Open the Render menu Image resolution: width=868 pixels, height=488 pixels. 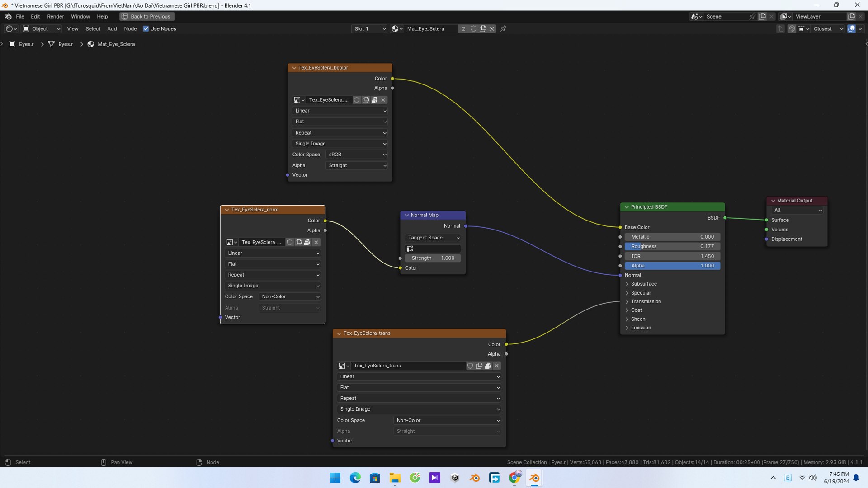(55, 16)
